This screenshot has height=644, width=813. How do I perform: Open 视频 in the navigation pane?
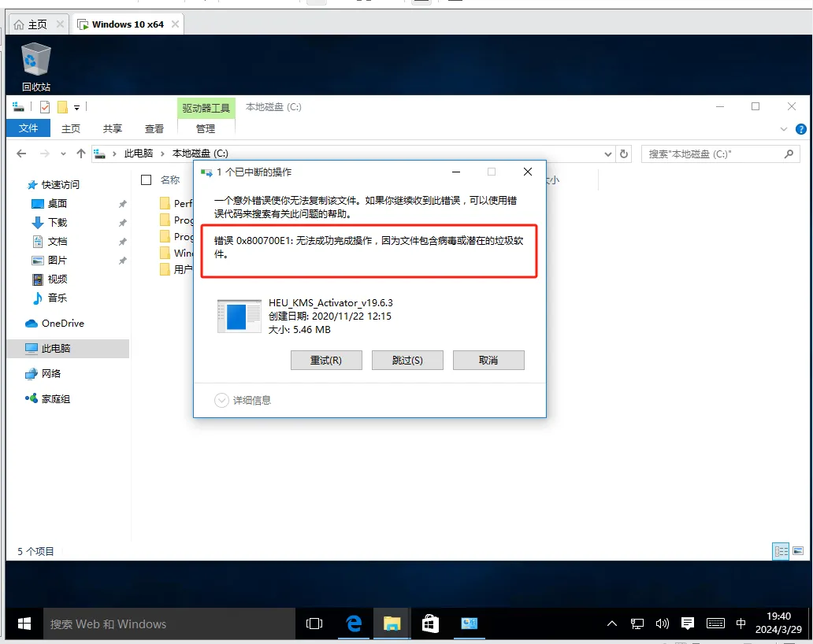point(57,279)
